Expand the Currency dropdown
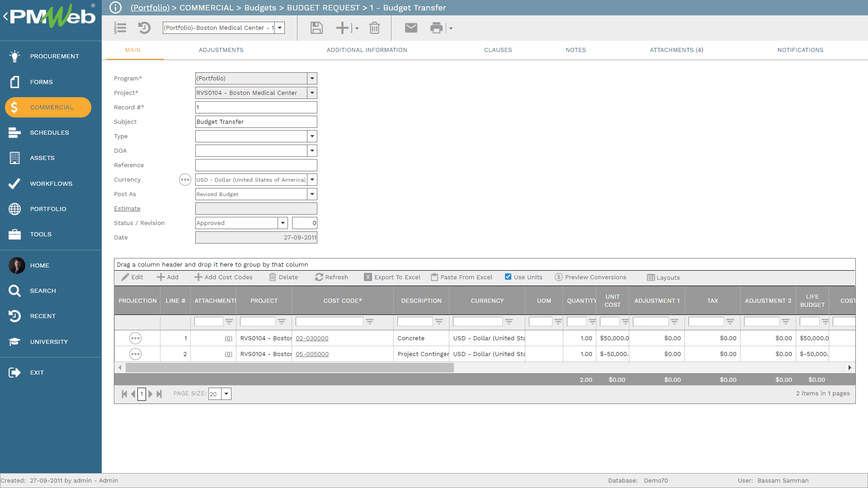Screen dimensions: 868x488 click(312, 179)
